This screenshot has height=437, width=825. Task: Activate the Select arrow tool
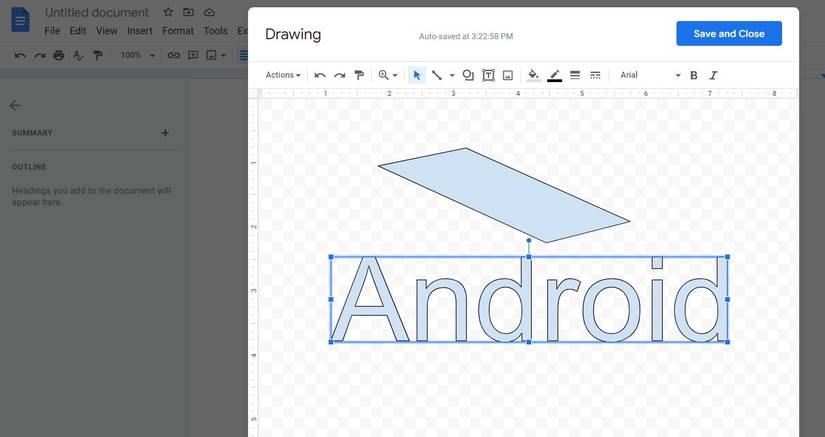tap(417, 75)
